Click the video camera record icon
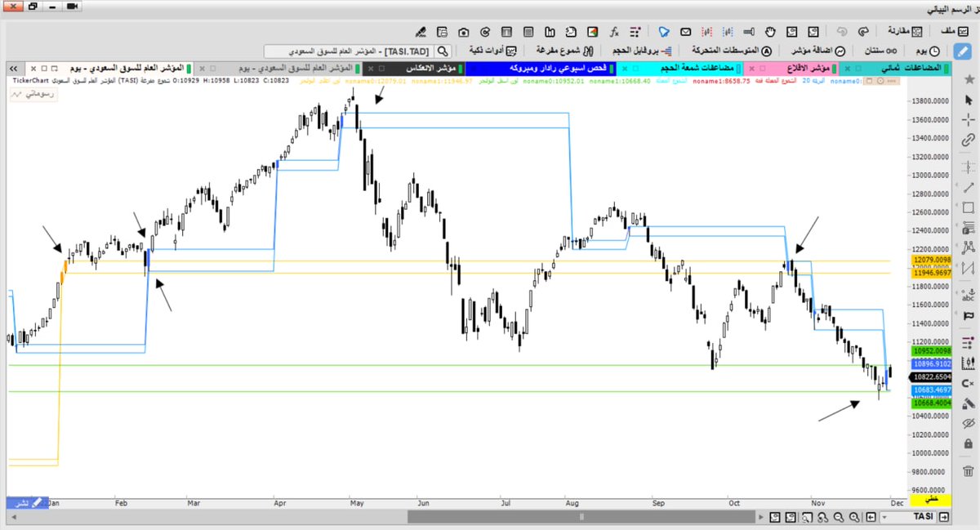Screen dimensions: 980x530 (71, 7)
